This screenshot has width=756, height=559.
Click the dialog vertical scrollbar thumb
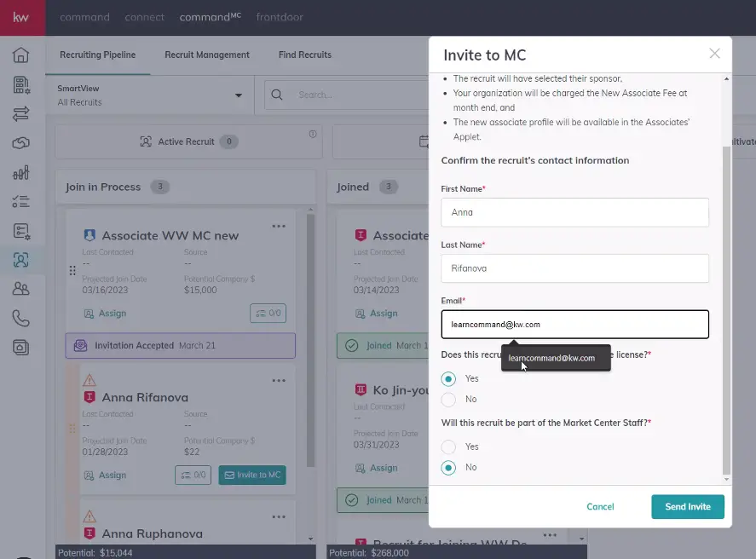tap(726, 310)
